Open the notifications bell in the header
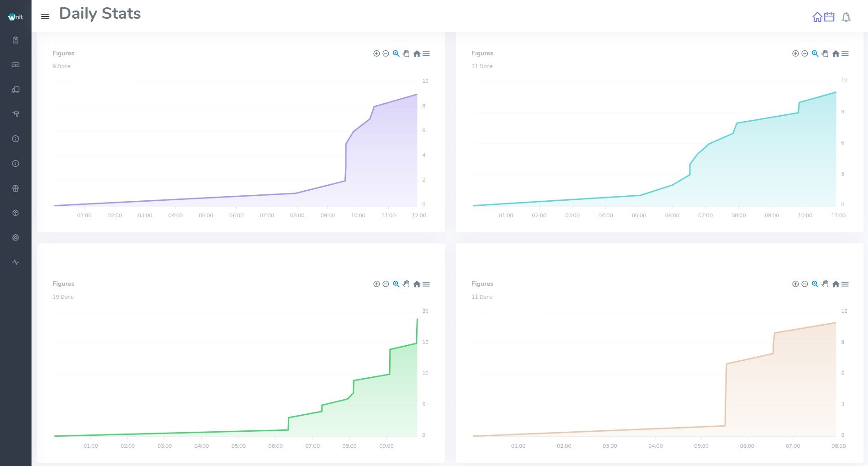The height and width of the screenshot is (466, 868). pos(846,17)
